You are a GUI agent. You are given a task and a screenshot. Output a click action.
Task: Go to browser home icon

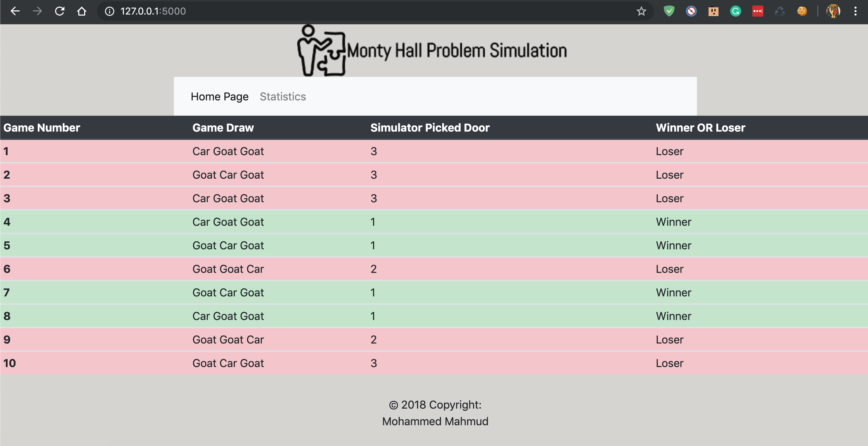(82, 11)
